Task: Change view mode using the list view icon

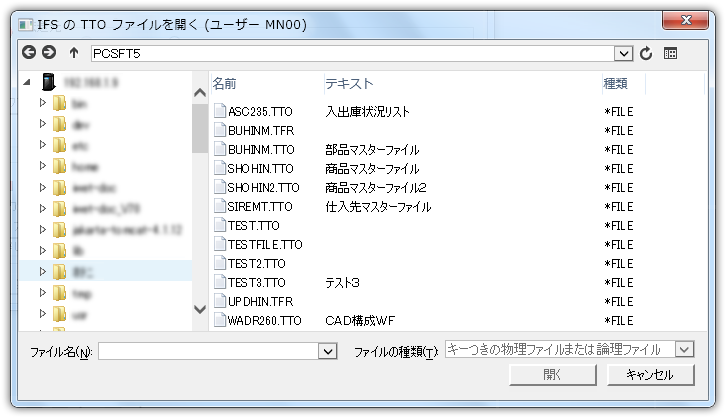Action: point(671,53)
